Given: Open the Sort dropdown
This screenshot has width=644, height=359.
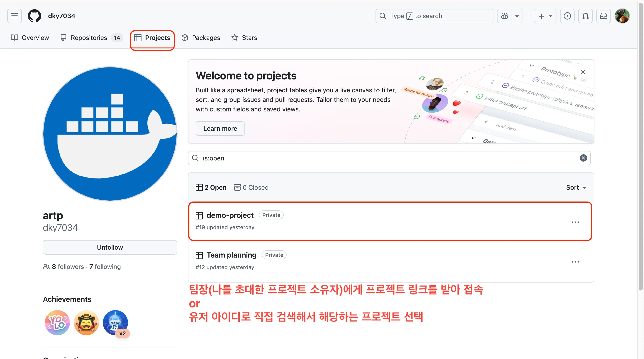Looking at the screenshot, I should point(576,187).
